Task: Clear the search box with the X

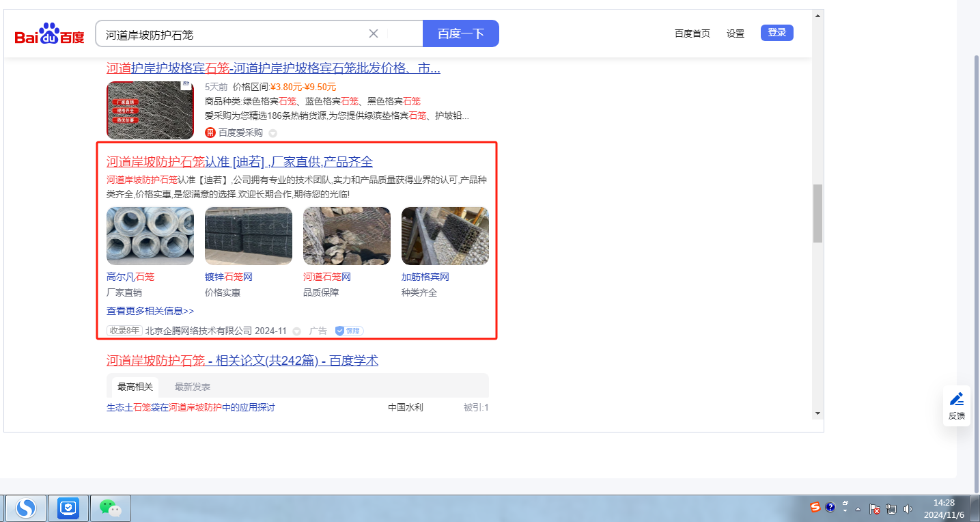Action: click(374, 33)
